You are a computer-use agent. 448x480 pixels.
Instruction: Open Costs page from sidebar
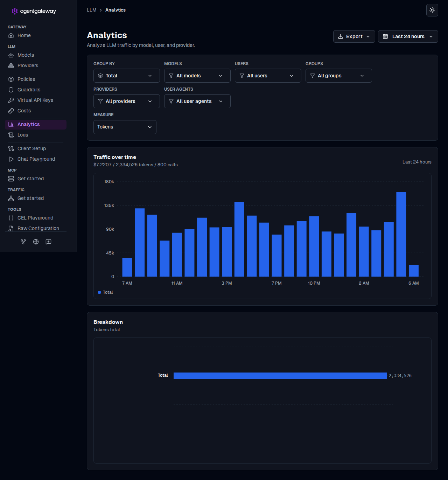coord(36,111)
